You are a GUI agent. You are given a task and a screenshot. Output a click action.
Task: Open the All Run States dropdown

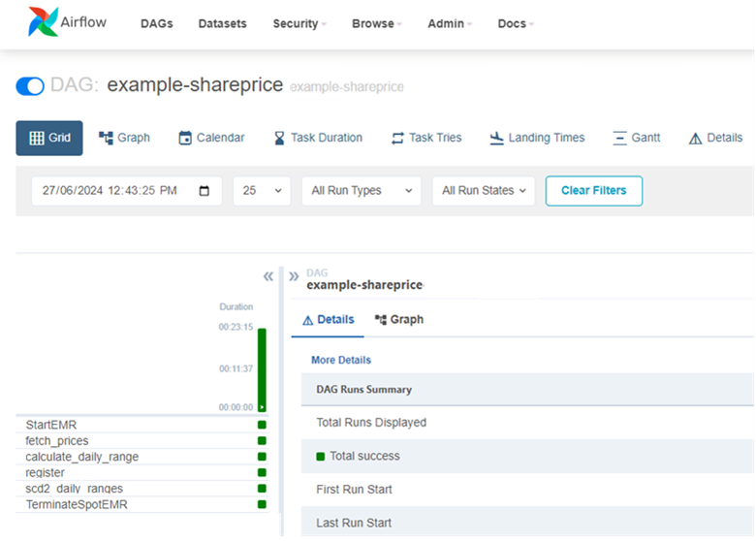click(484, 191)
